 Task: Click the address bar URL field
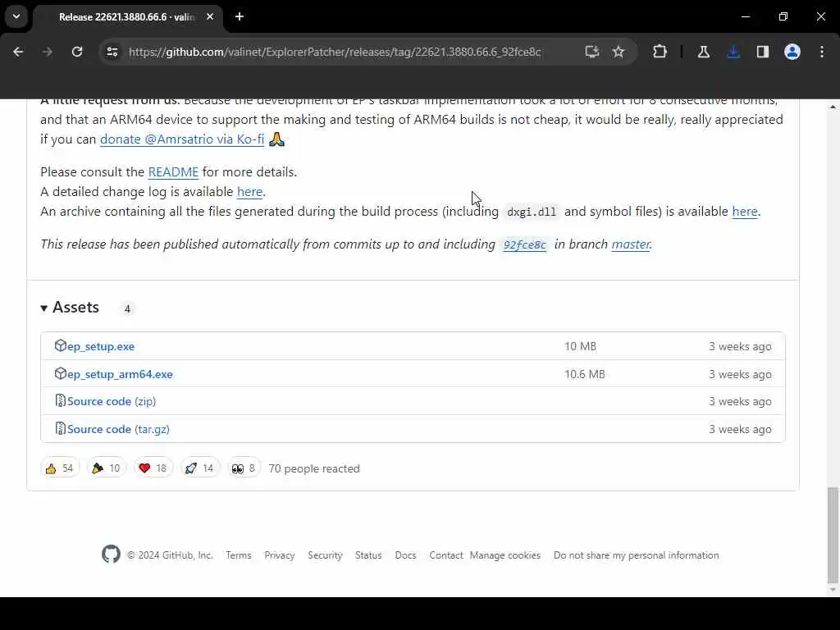point(335,52)
